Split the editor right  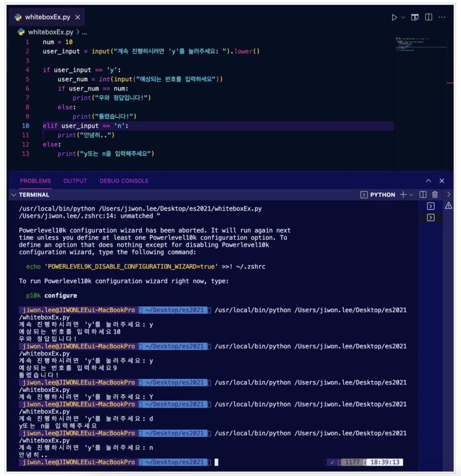coord(428,17)
